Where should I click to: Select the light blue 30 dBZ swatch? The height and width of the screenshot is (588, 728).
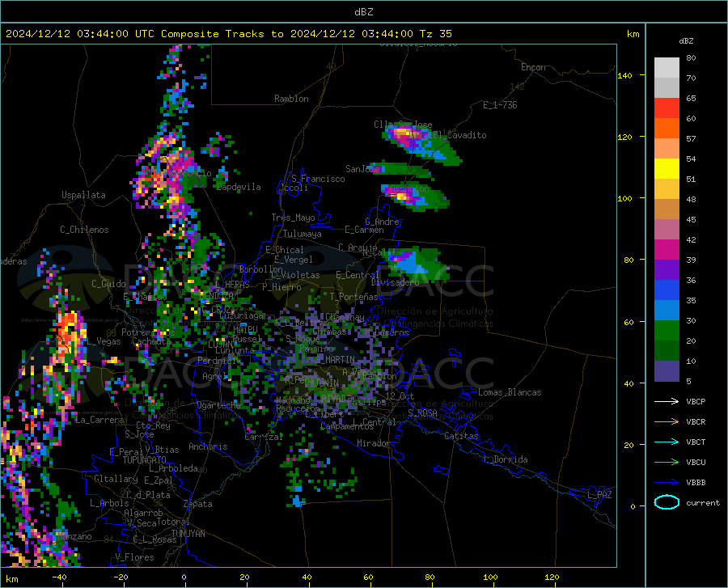pos(667,311)
